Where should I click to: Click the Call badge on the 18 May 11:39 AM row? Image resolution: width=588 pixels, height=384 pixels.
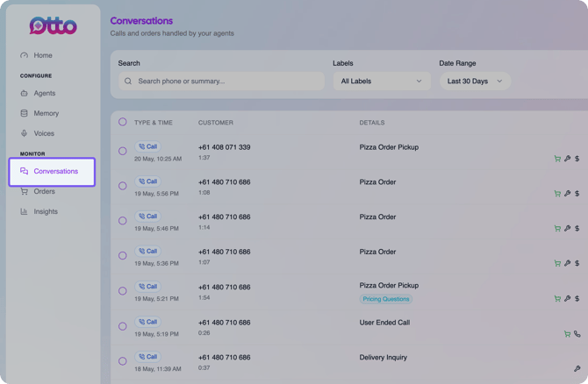147,357
